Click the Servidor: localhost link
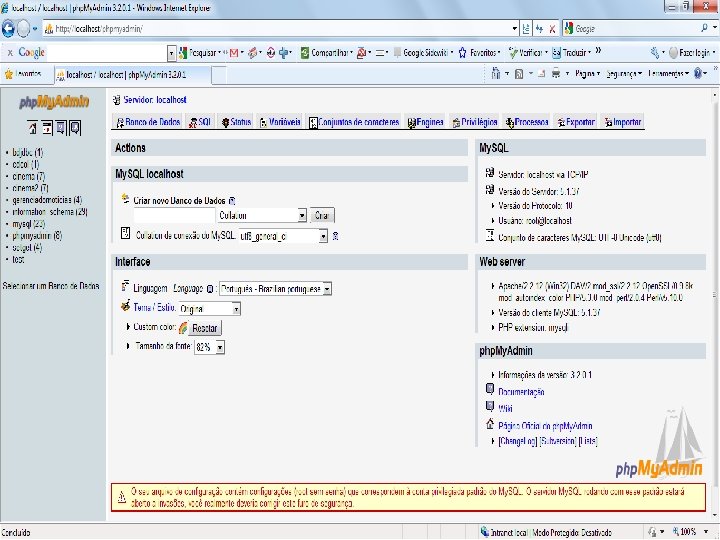This screenshot has width=720, height=540. [155, 100]
